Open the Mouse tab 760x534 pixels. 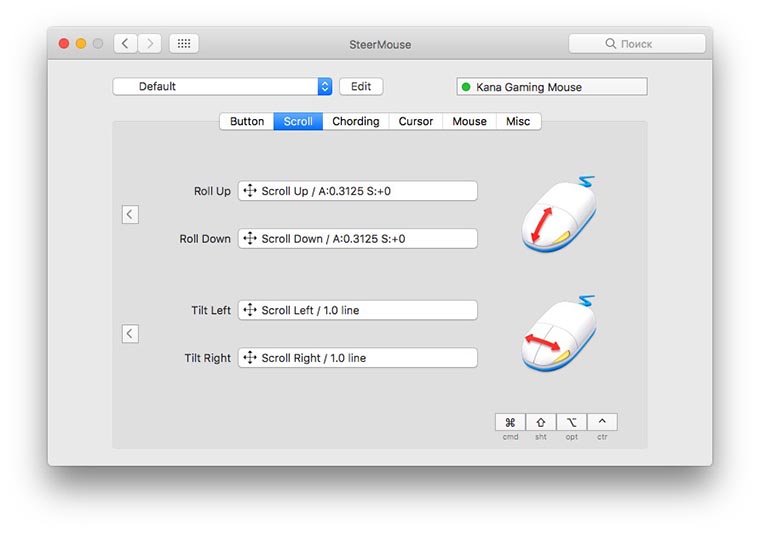[x=469, y=121]
